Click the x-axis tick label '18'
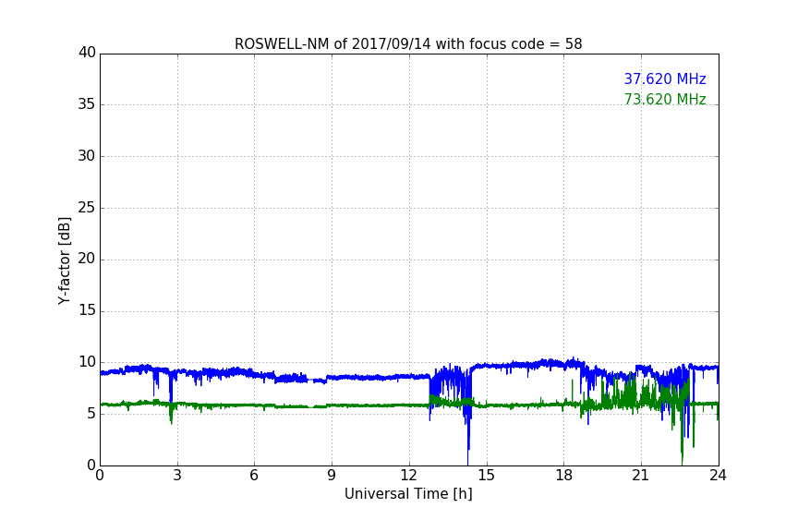 point(564,476)
